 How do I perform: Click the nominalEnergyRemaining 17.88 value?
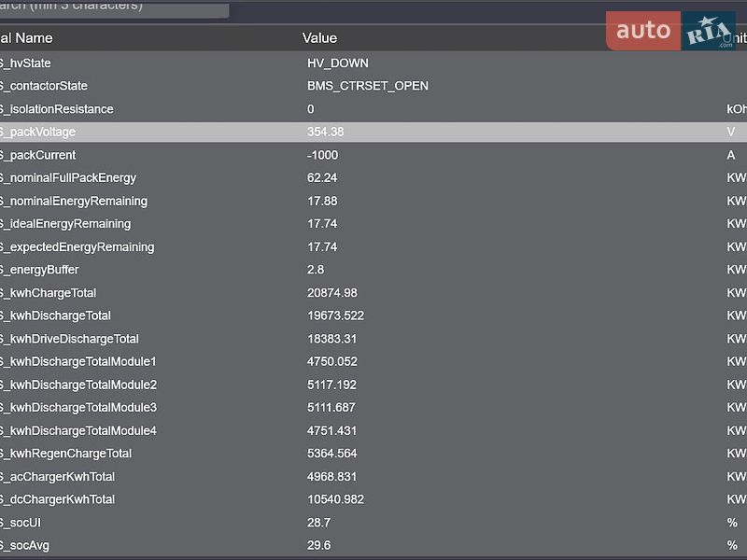coord(322,201)
